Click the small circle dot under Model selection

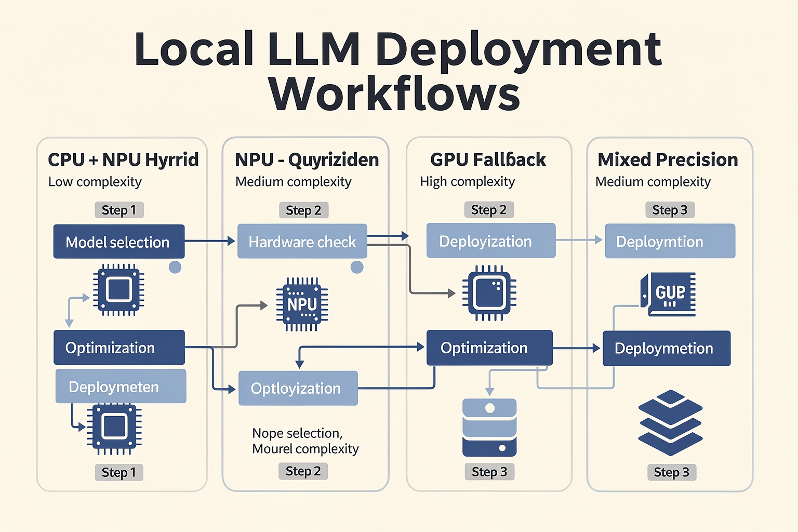[175, 267]
